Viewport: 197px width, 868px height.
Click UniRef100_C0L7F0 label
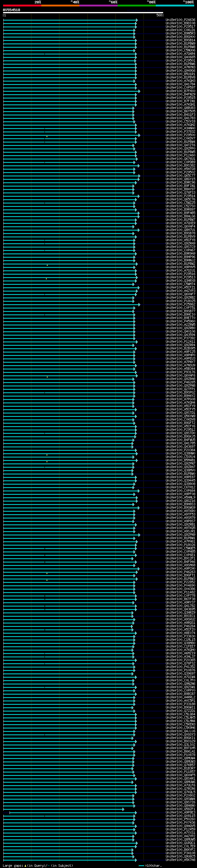click(180, 680)
